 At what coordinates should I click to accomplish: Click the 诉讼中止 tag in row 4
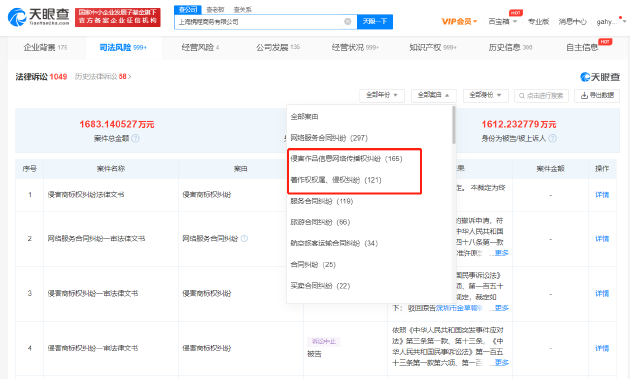[324, 341]
